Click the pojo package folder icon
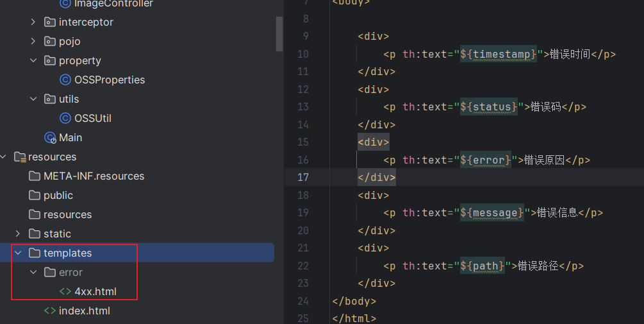The width and height of the screenshot is (644, 324). tap(50, 41)
